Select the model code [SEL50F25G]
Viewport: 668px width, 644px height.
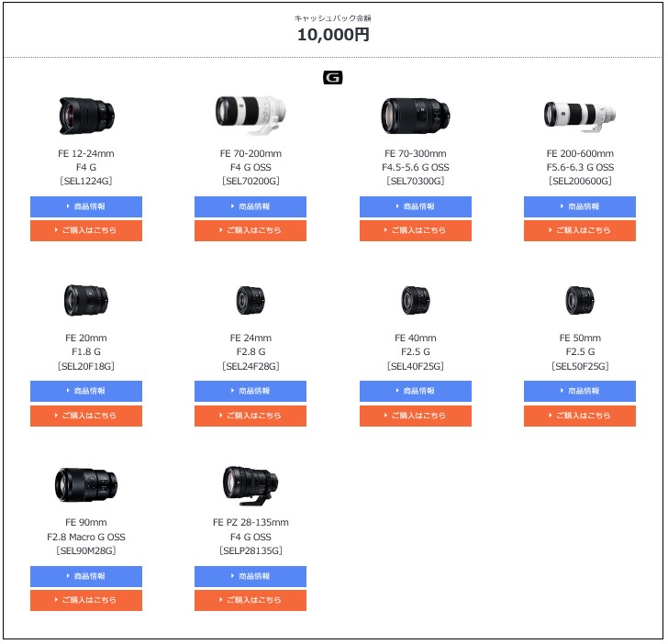580,366
